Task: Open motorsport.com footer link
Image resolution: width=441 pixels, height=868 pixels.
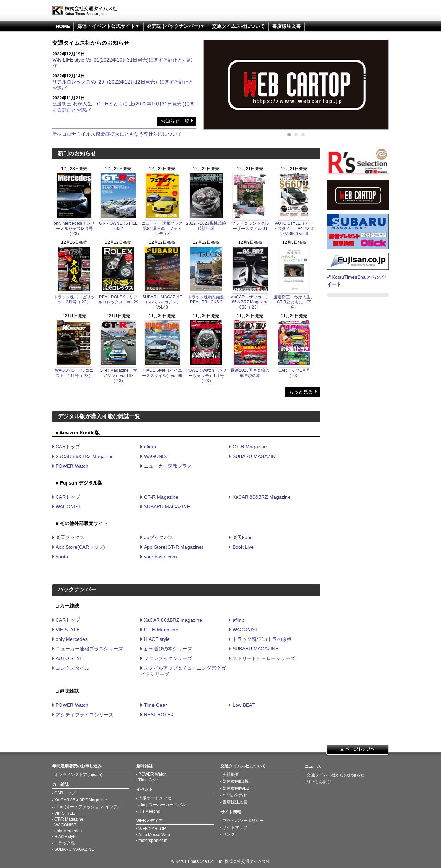Action: [153, 841]
